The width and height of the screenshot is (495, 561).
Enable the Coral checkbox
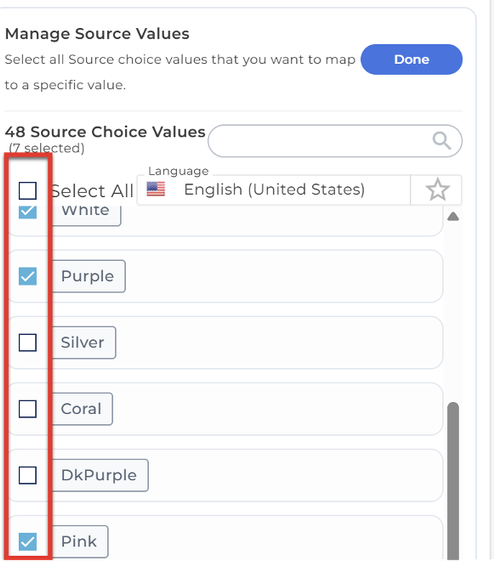coord(28,409)
